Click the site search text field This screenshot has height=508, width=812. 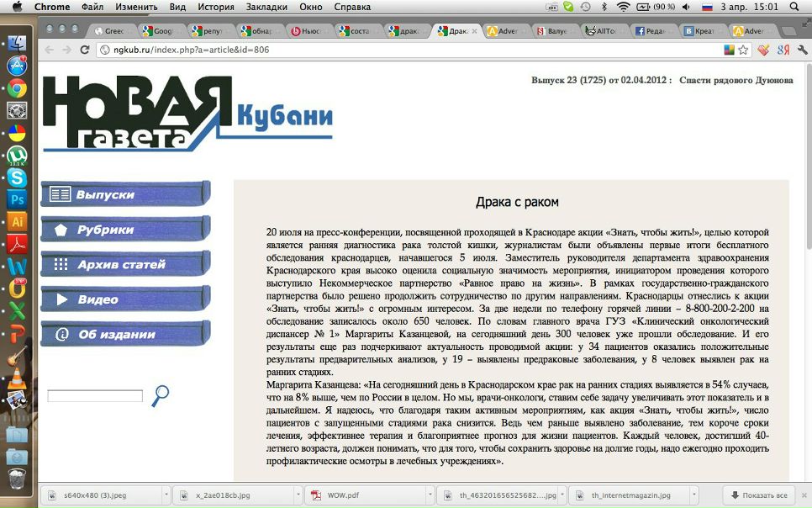95,396
